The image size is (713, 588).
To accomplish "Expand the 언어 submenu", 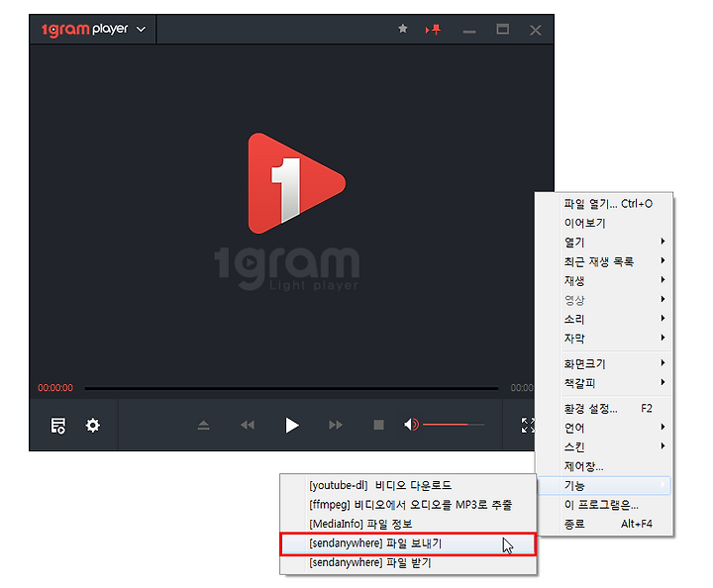I will coord(604,428).
